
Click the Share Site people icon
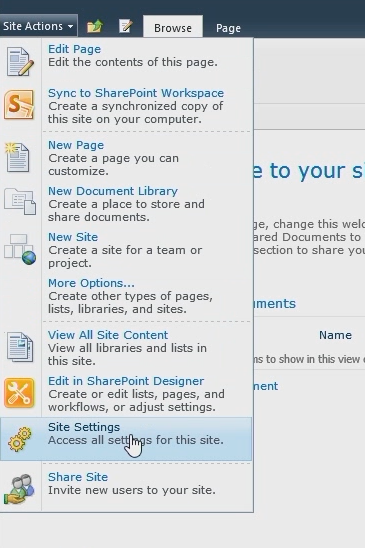pyautogui.click(x=20, y=489)
